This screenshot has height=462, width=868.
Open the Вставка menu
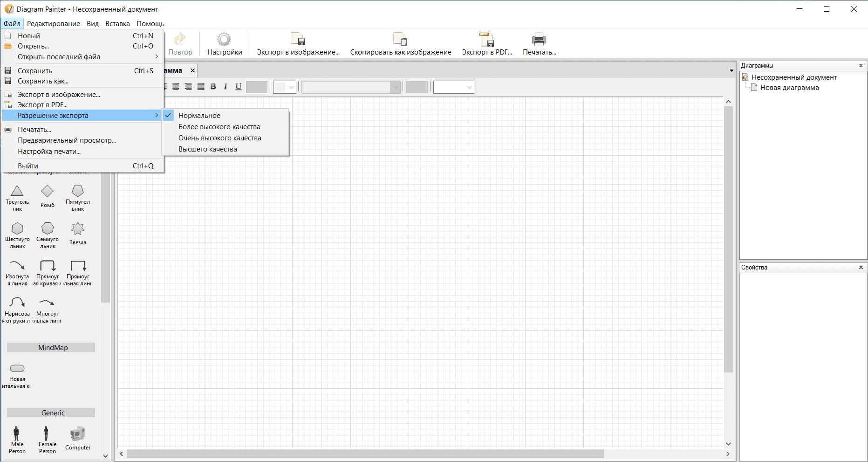point(117,24)
